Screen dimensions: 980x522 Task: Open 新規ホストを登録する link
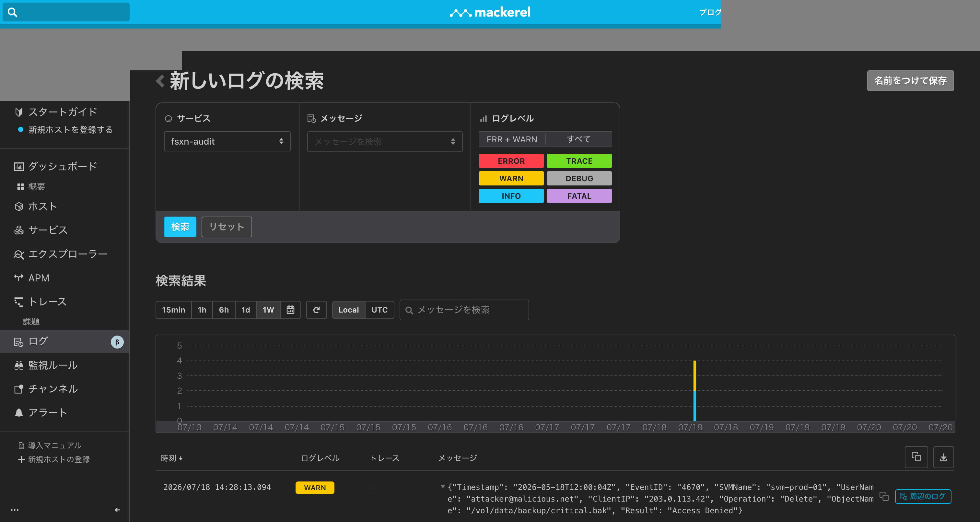(70, 130)
